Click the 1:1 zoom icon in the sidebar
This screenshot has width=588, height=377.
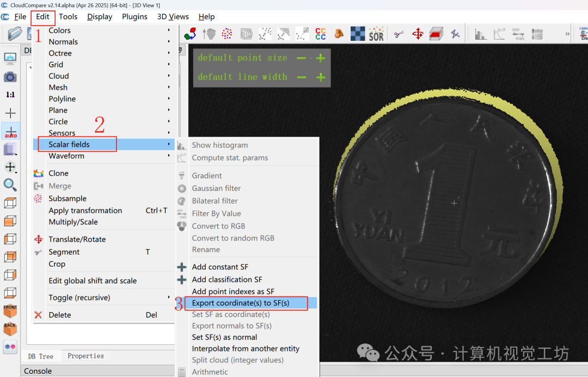[10, 95]
